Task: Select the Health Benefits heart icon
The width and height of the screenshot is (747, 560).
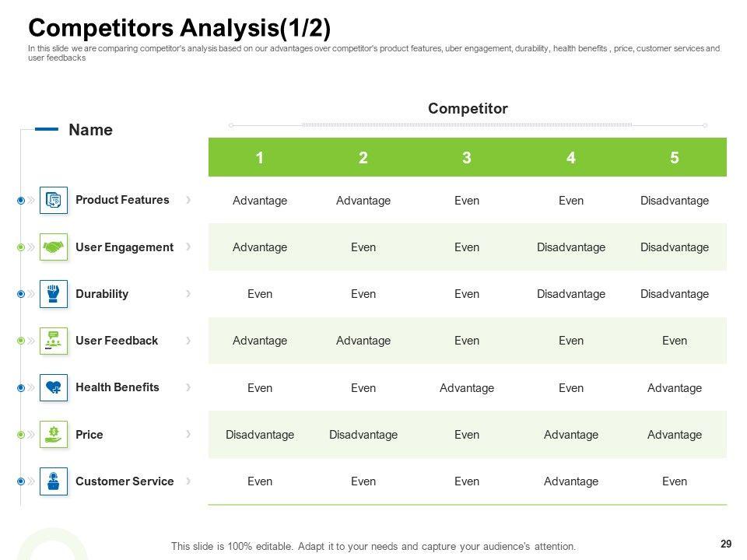Action: (54, 387)
